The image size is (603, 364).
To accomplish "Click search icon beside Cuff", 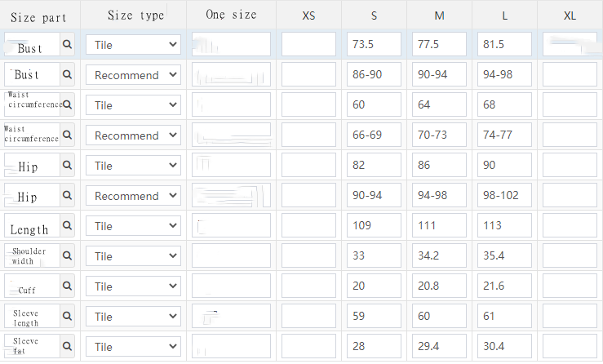I will click(67, 286).
